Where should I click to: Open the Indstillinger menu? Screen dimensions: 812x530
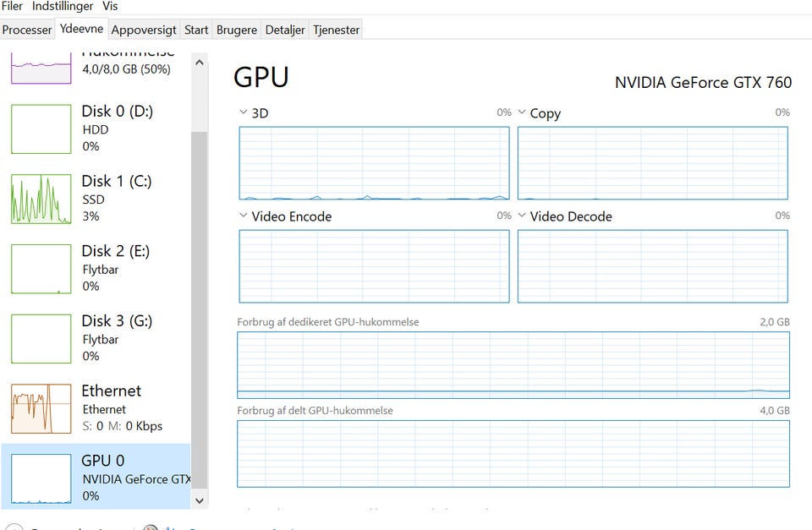click(x=63, y=6)
